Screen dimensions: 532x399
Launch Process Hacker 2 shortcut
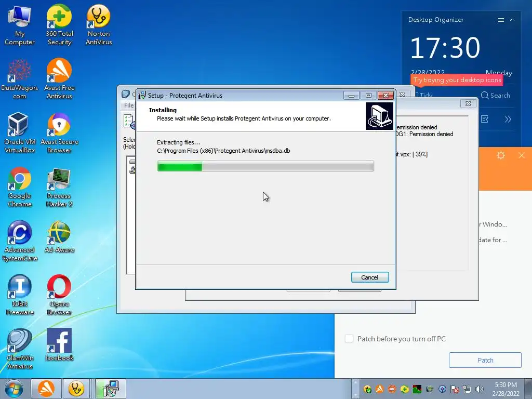59,187
